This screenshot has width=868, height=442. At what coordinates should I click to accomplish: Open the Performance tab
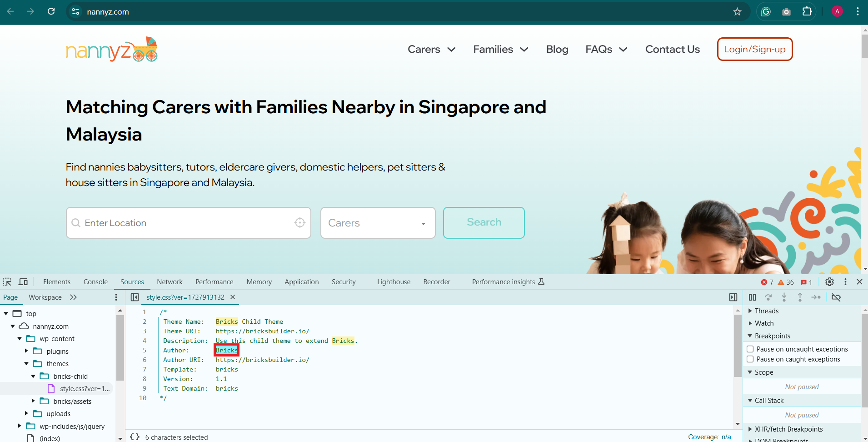coord(215,282)
